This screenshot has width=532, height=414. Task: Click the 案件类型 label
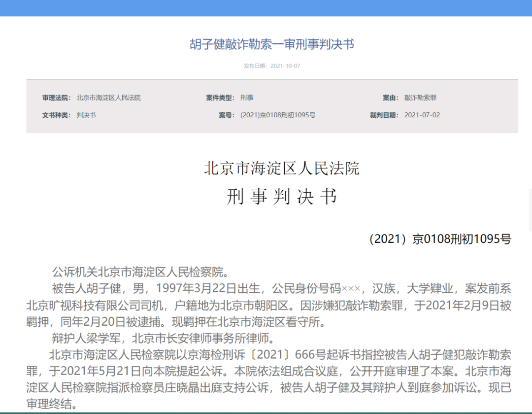(220, 98)
